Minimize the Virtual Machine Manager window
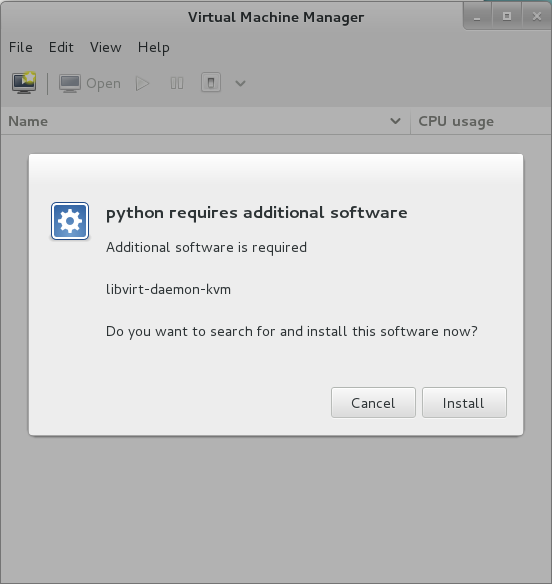 tap(477, 17)
